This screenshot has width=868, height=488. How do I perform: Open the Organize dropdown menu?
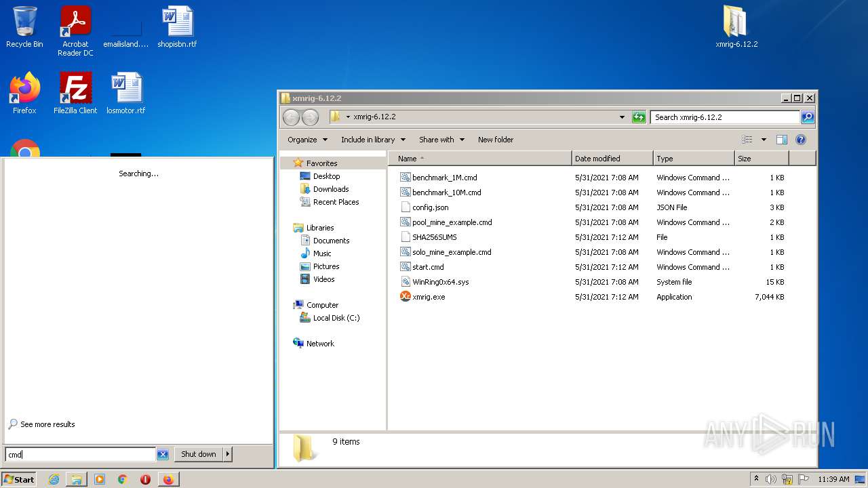307,140
